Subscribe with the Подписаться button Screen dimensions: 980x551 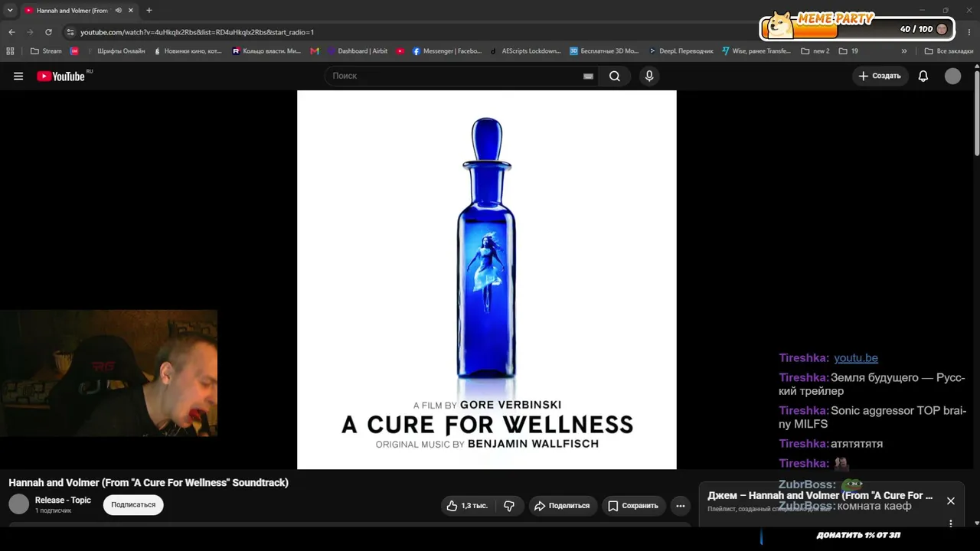133,505
